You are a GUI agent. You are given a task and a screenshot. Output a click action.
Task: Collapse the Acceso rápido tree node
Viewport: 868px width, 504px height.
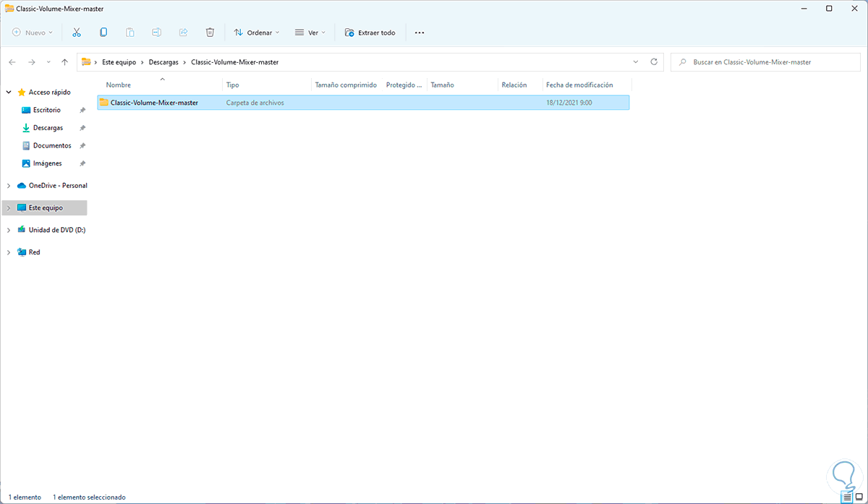pos(9,93)
